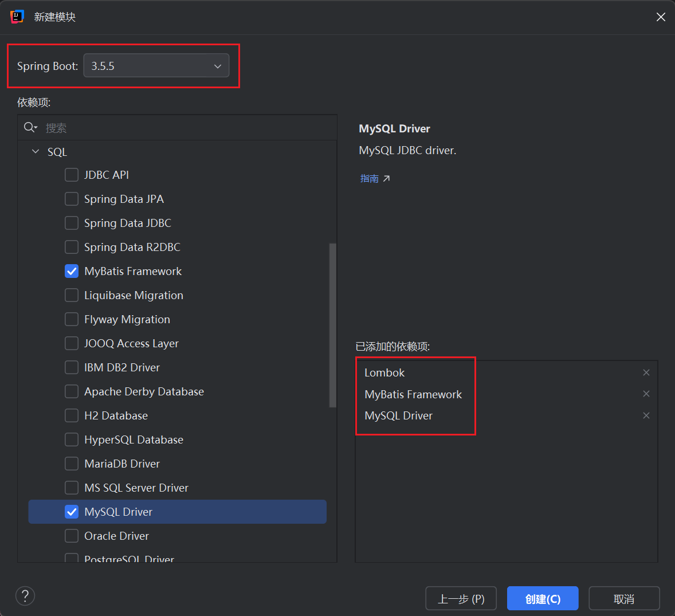Select the Oracle Driver row label
This screenshot has width=675, height=616.
tap(117, 536)
